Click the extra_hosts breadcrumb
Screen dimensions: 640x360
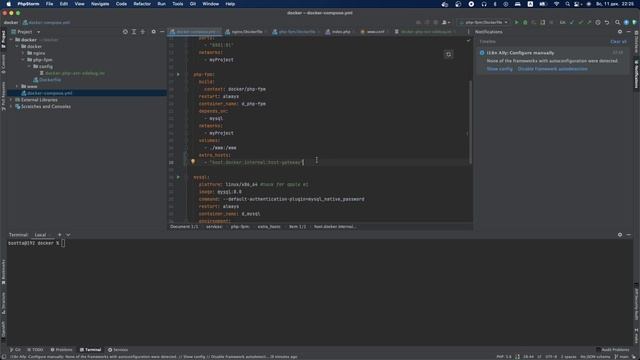tap(269, 227)
